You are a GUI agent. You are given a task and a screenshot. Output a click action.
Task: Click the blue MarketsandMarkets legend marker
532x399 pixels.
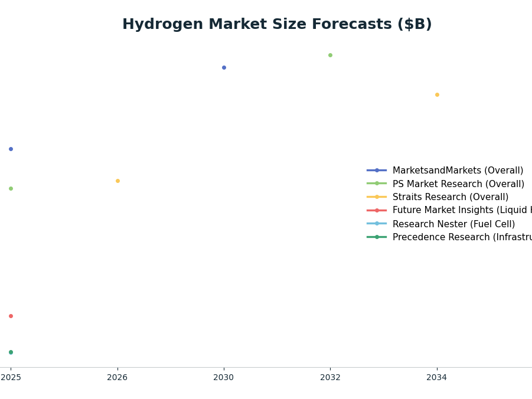click(x=377, y=171)
